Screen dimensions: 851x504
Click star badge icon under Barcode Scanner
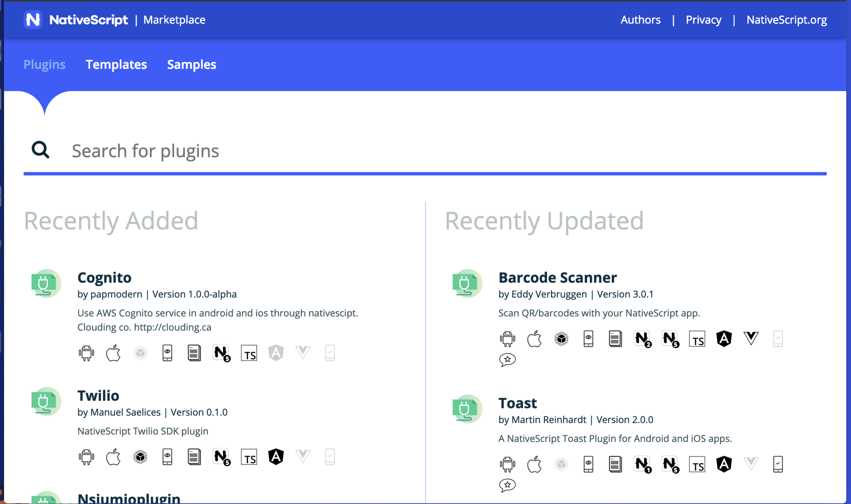click(x=507, y=360)
